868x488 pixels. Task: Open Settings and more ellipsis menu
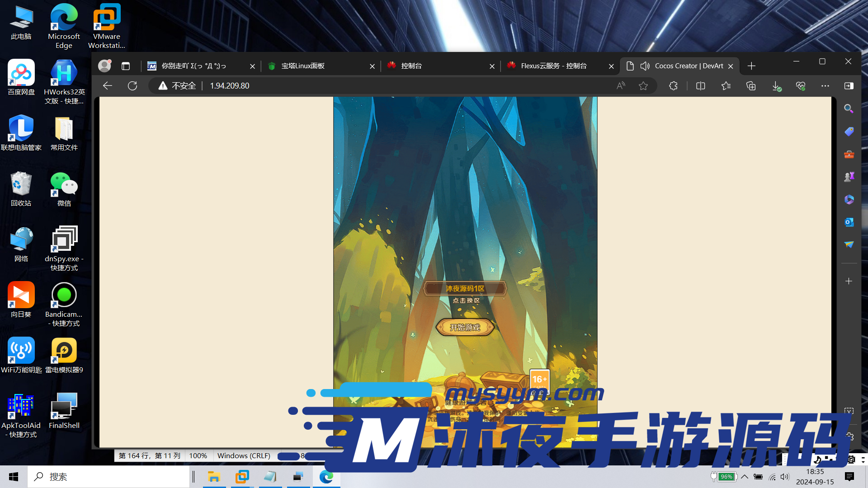coord(825,86)
